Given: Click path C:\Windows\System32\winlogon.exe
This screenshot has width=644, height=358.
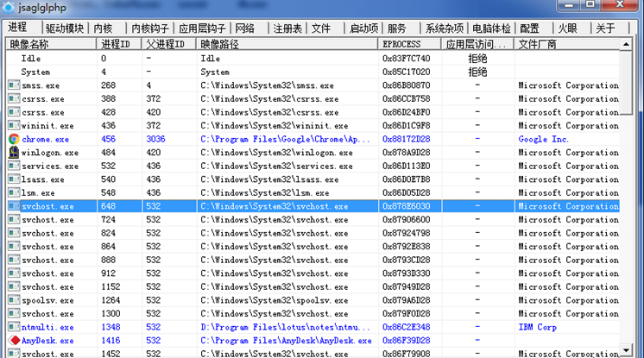Looking at the screenshot, I should click(276, 153).
